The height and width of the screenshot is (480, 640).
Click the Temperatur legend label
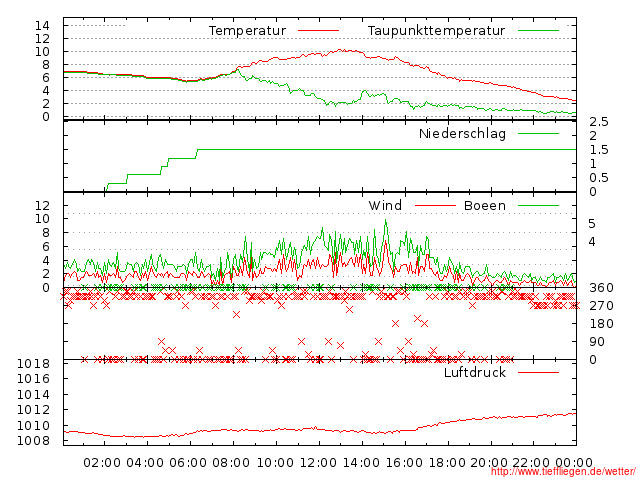click(x=247, y=31)
